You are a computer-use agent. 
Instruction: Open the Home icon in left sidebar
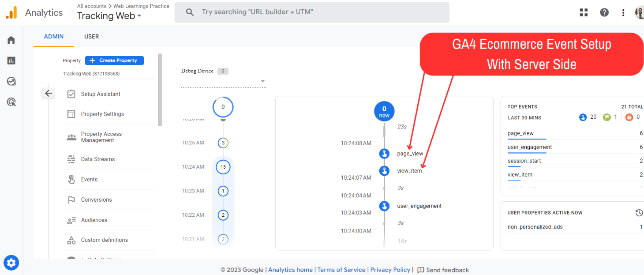pyautogui.click(x=11, y=40)
